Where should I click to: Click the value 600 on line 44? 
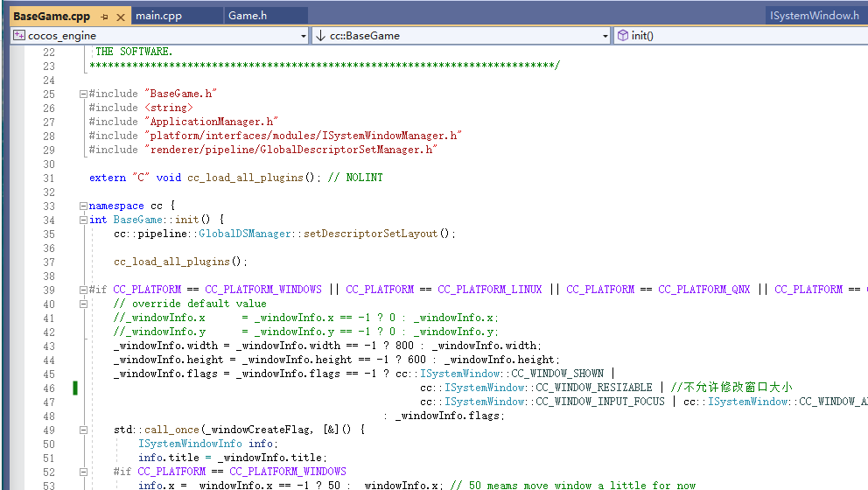tap(416, 360)
